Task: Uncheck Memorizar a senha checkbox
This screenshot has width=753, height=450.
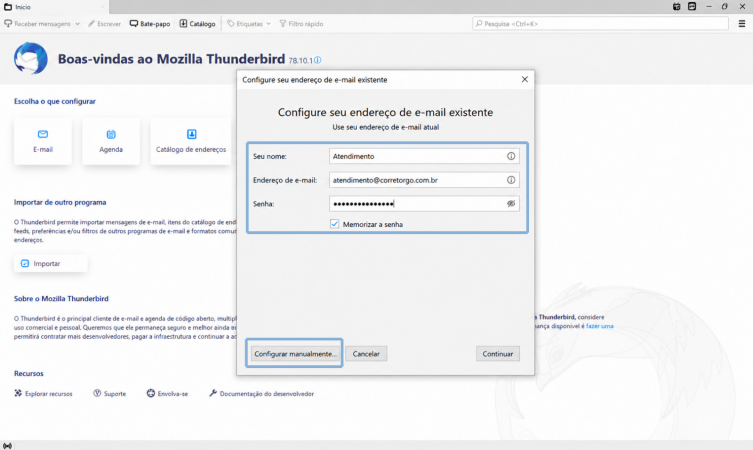Action: (x=335, y=224)
